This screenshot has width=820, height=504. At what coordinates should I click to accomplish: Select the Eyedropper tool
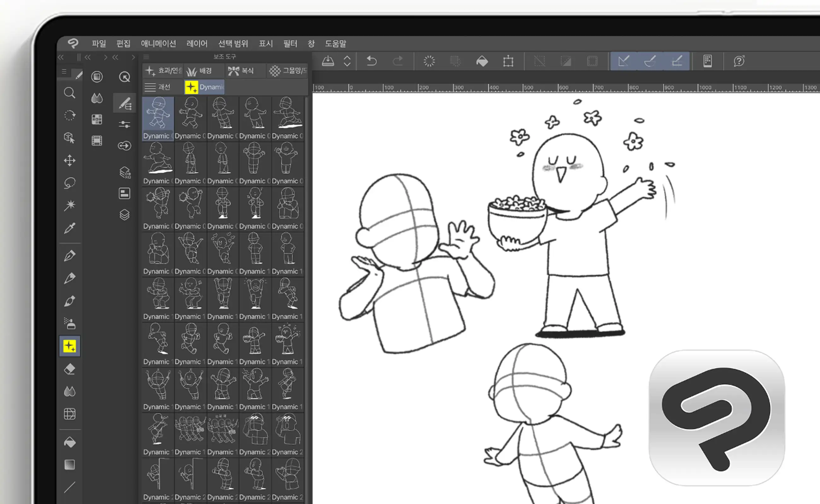(69, 228)
